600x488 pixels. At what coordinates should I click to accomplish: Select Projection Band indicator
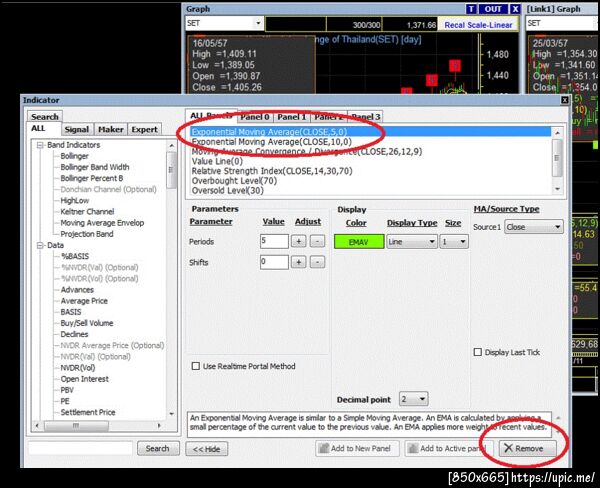coord(86,234)
